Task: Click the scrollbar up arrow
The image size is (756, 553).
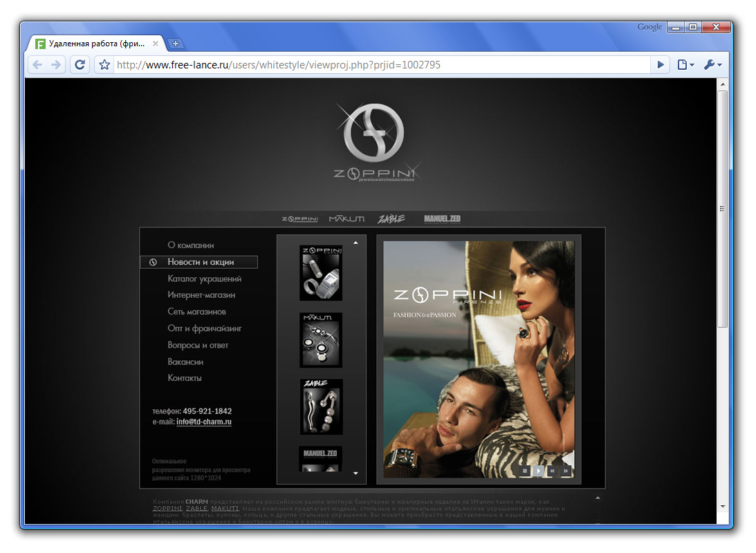Action: click(x=723, y=84)
